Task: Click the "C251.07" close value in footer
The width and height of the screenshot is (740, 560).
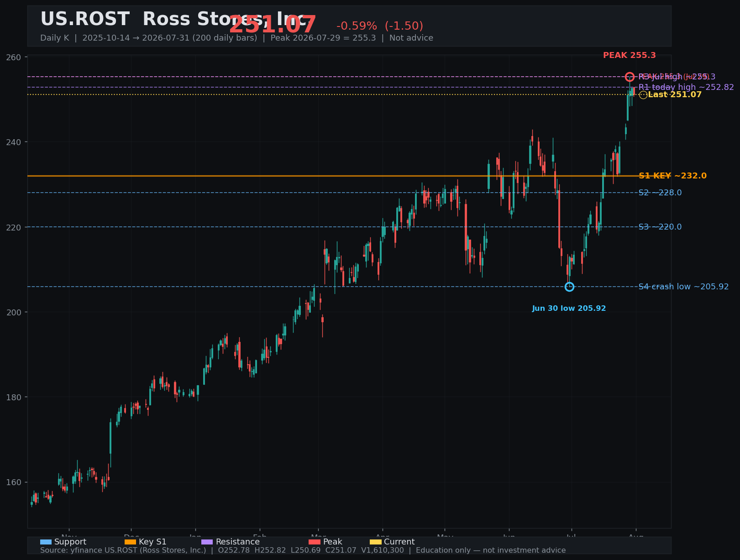Action: pos(341,550)
